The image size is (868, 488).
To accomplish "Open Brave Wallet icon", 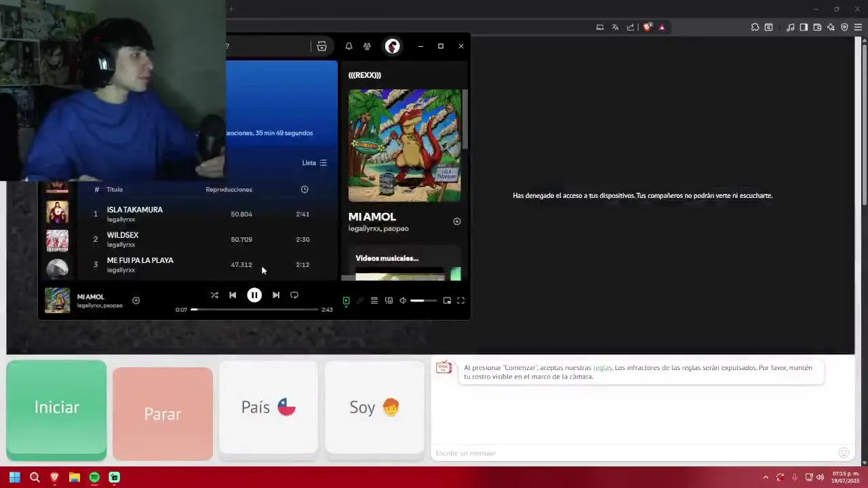I will coord(817,27).
